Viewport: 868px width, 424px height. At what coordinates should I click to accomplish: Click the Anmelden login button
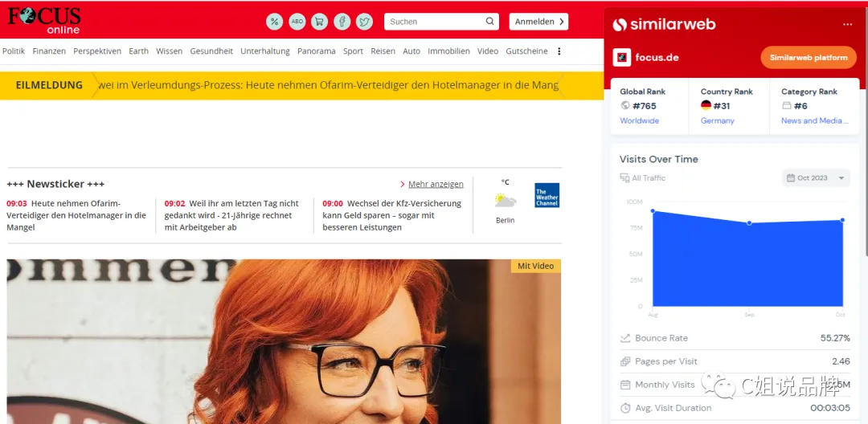tap(538, 22)
